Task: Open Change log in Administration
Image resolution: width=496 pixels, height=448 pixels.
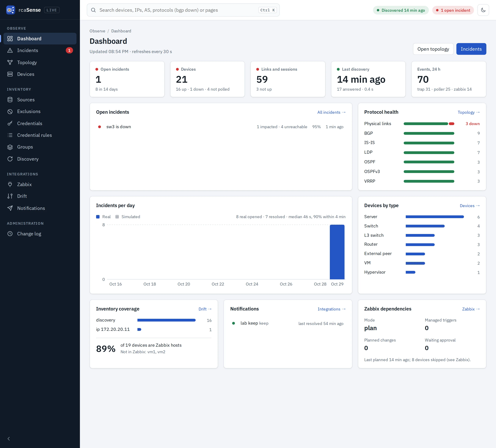Action: [x=40, y=234]
